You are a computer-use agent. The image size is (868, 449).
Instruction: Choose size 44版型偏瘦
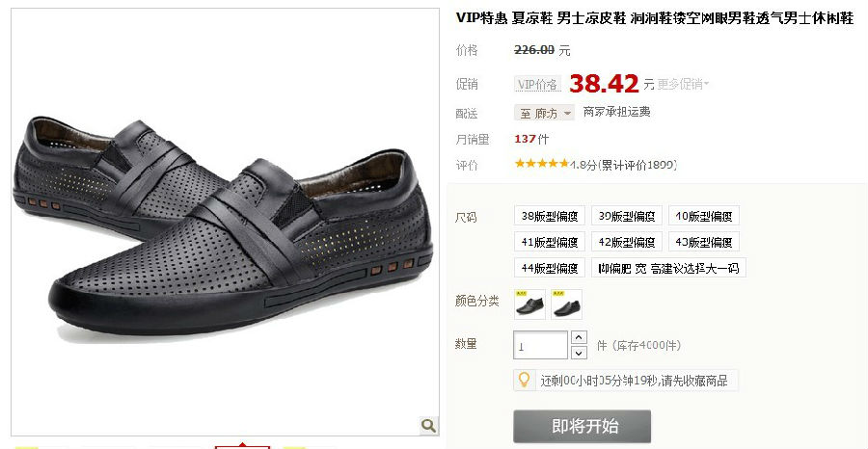(549, 268)
